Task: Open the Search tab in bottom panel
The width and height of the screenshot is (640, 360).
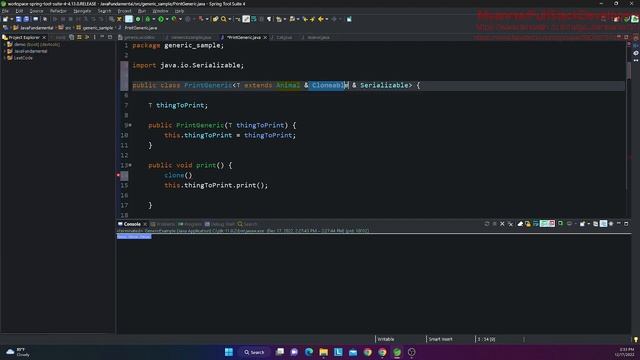Action: pos(248,224)
